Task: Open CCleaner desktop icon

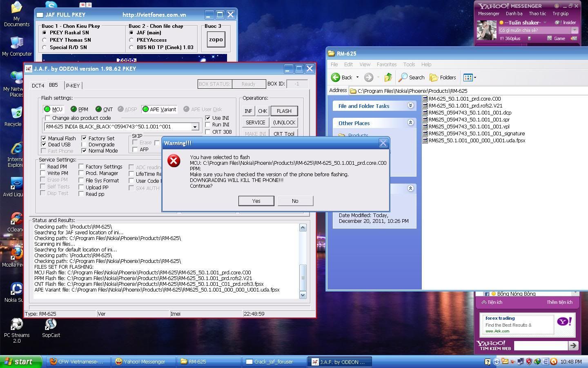Action: click(16, 222)
